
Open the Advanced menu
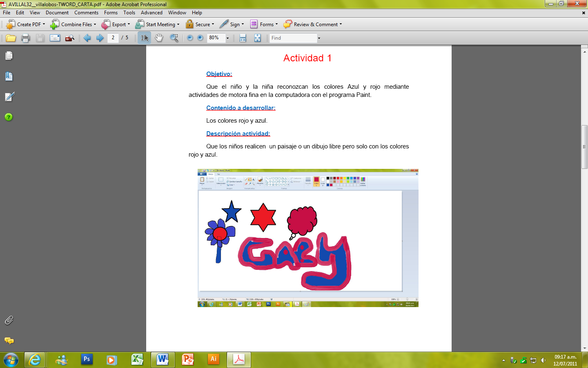(x=151, y=13)
